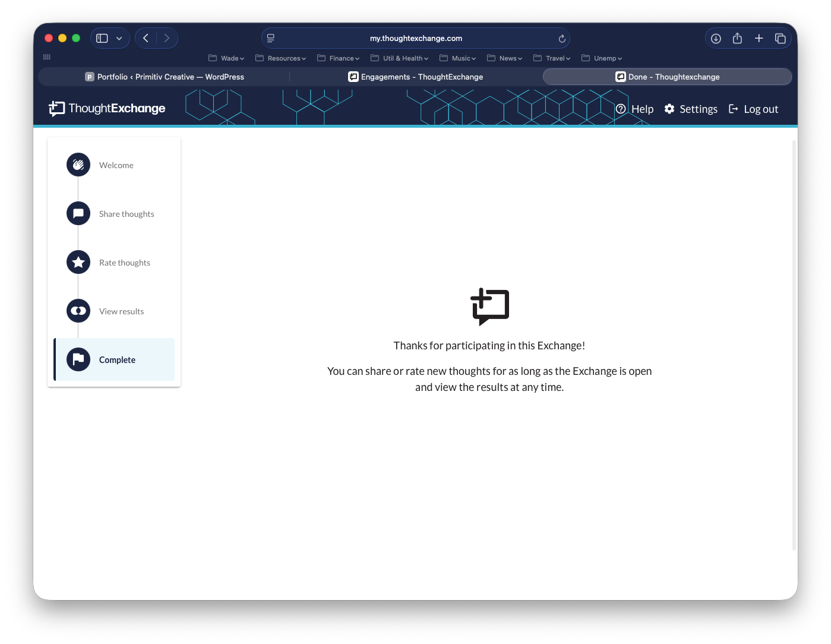This screenshot has height=644, width=831.
Task: Click the Safari share icon
Action: pos(737,38)
